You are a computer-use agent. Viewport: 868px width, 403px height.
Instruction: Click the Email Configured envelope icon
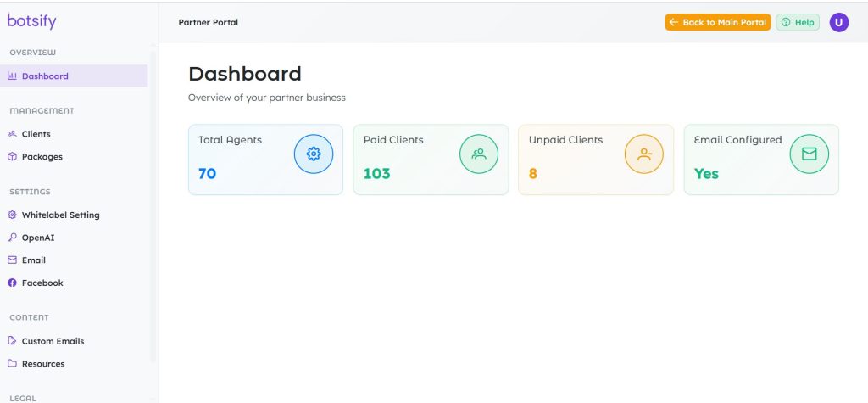[x=809, y=154]
